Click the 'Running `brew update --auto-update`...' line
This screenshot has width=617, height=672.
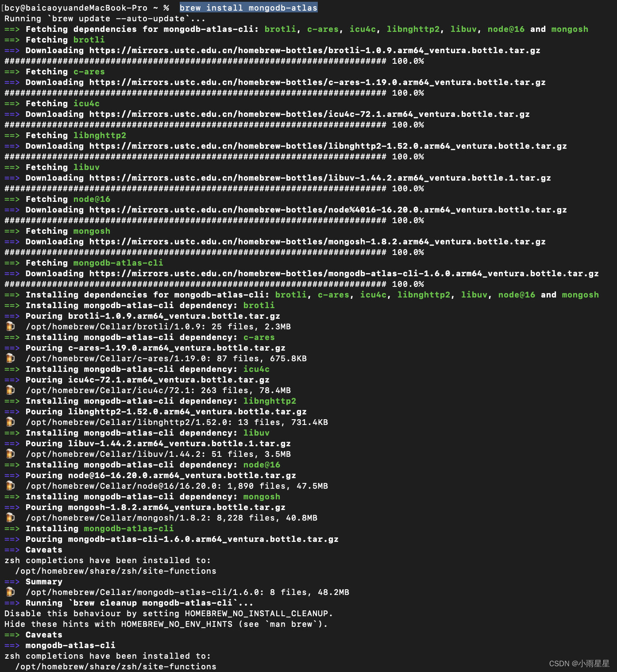point(105,19)
